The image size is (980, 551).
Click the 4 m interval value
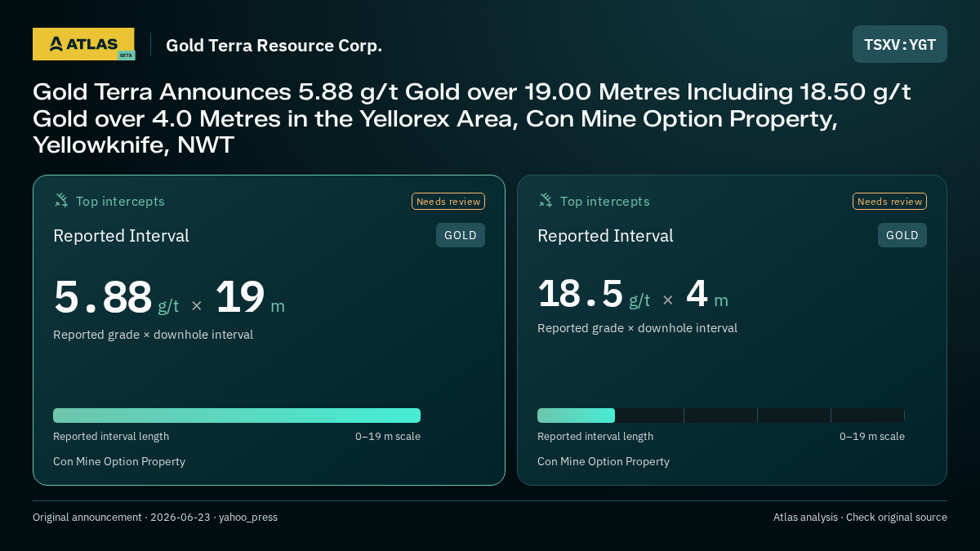click(x=706, y=295)
